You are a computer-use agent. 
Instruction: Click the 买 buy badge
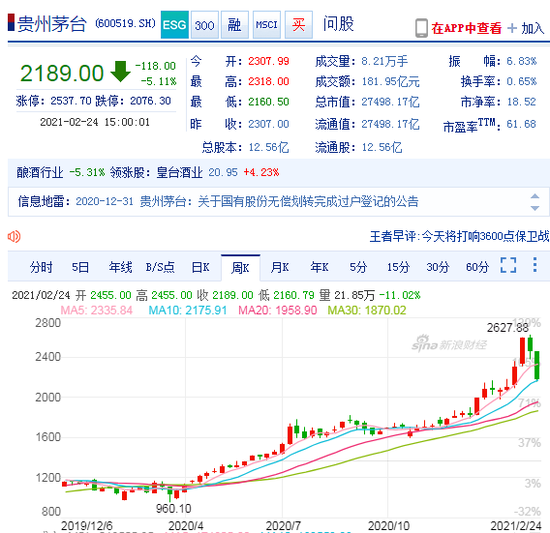tap(299, 25)
